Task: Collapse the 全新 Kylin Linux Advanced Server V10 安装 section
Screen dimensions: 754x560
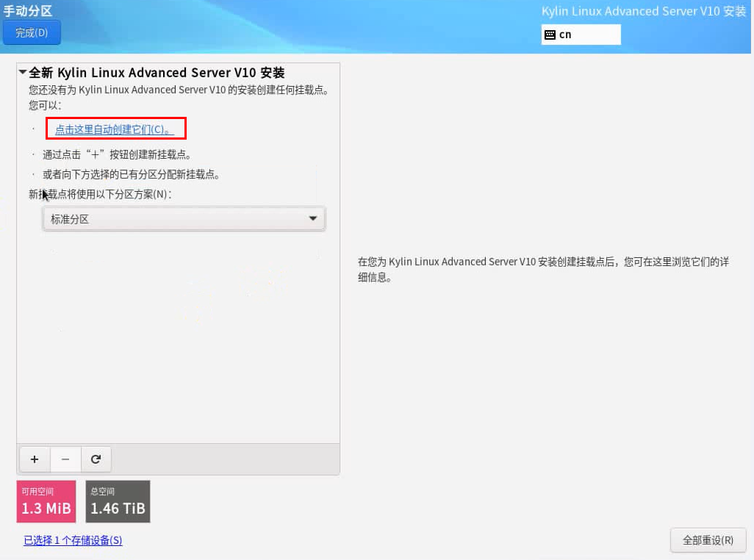Action: 23,72
